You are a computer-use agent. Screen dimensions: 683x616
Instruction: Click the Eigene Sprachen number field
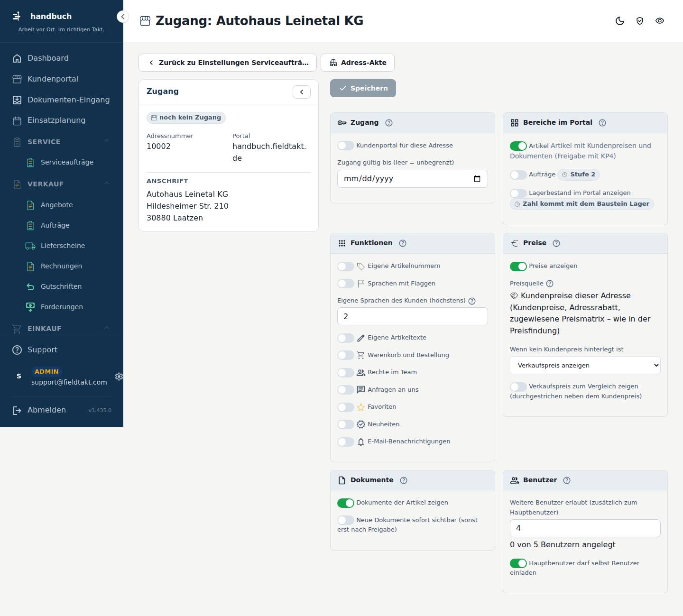click(x=413, y=316)
